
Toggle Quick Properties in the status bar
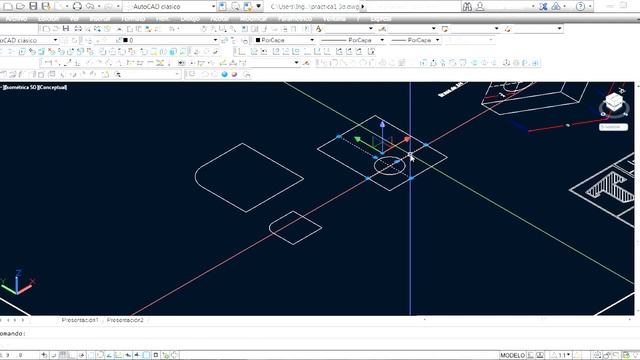[156, 355]
